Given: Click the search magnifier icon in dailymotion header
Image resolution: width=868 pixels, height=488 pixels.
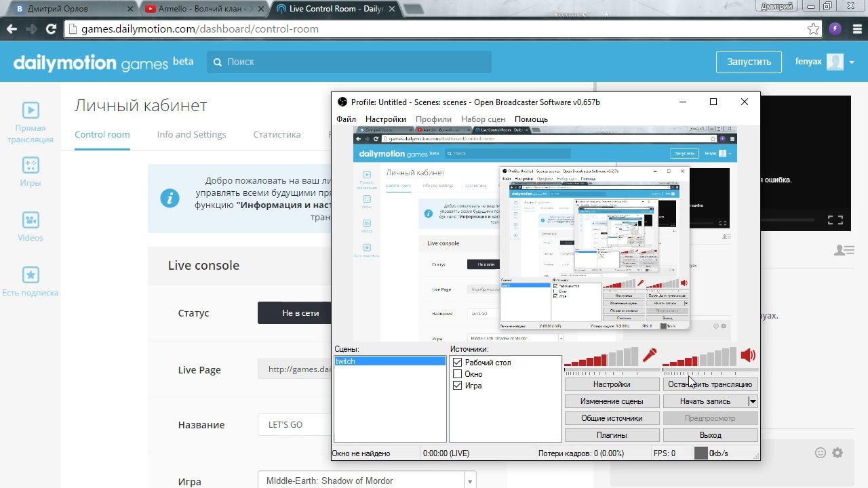Looking at the screenshot, I should point(218,62).
